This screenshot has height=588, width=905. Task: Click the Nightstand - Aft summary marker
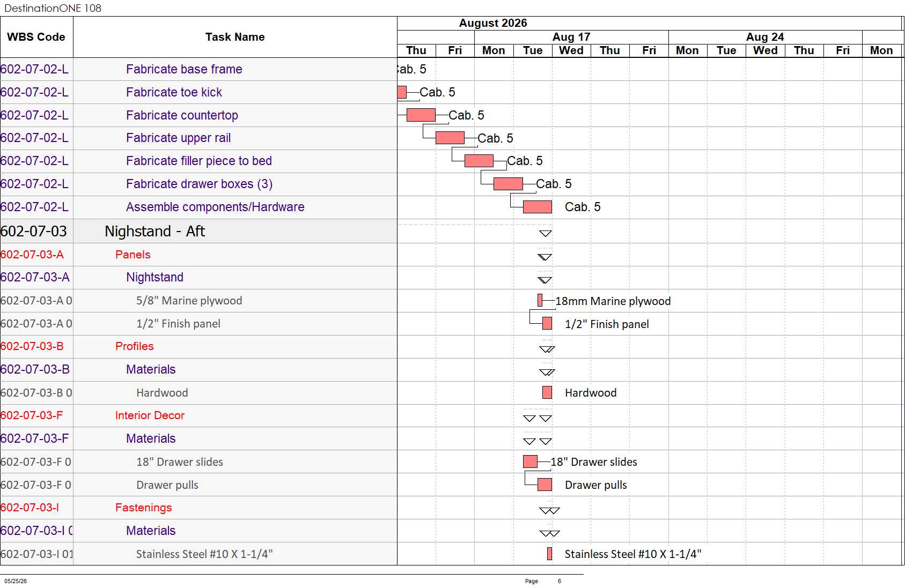tap(545, 233)
